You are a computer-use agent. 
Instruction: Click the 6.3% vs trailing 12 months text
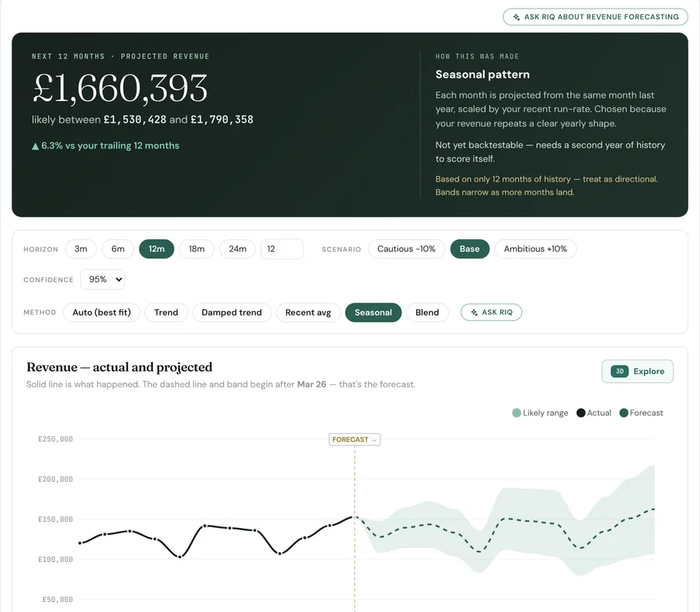106,146
